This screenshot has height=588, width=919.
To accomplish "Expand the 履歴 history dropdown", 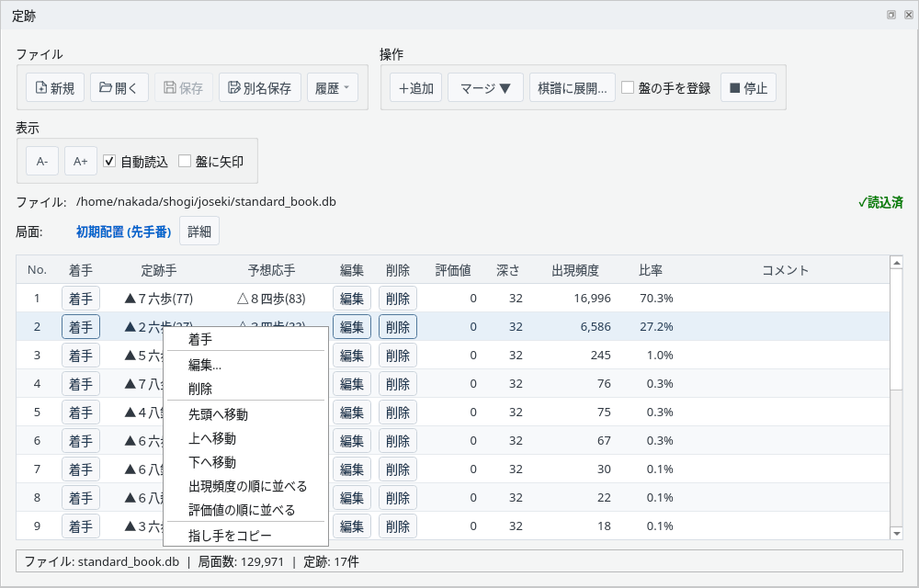I will click(x=333, y=88).
